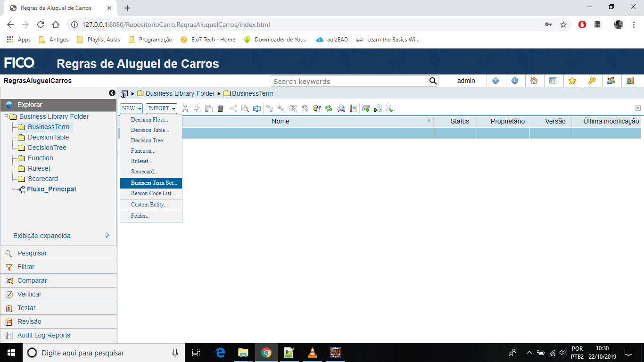Click the Search keywords input field
This screenshot has width=644, height=362.
(350, 81)
